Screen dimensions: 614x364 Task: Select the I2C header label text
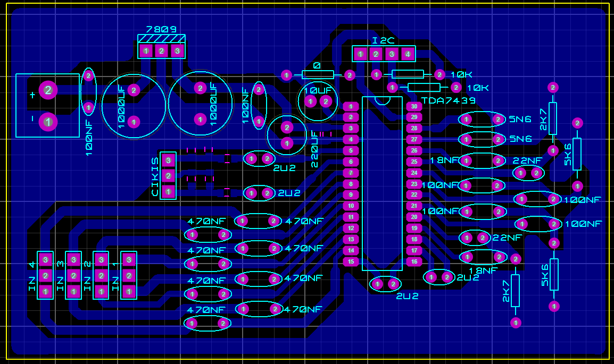[384, 40]
